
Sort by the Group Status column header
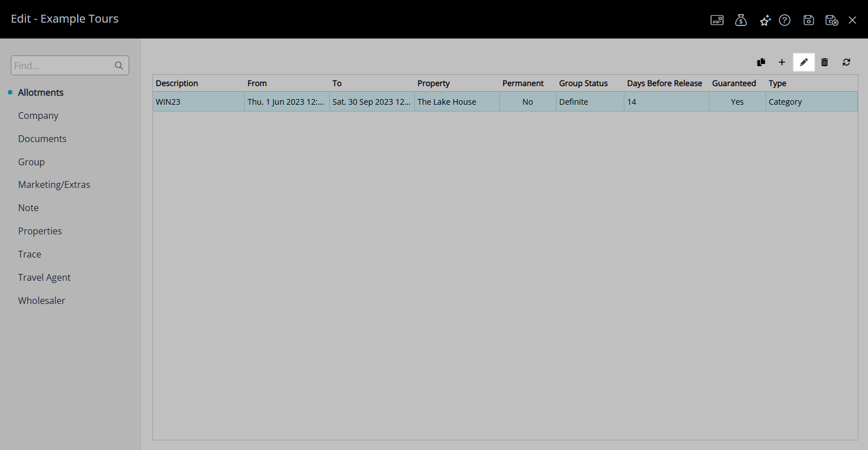tap(590, 83)
